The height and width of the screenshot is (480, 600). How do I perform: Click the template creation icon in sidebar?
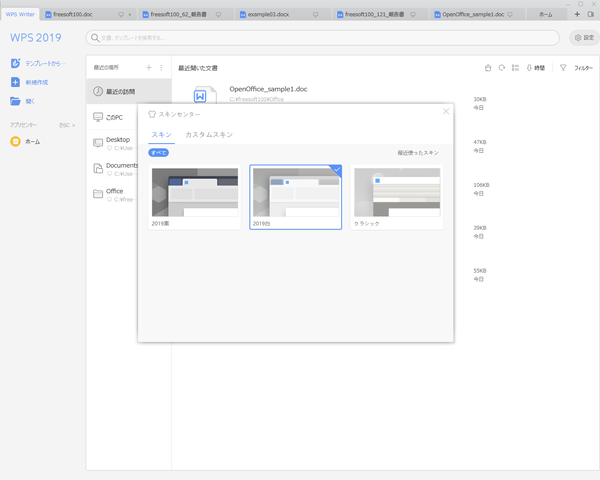click(x=15, y=63)
